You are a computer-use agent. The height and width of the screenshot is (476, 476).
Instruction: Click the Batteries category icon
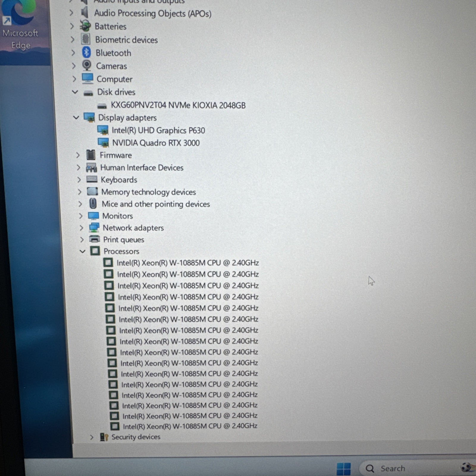coord(85,26)
